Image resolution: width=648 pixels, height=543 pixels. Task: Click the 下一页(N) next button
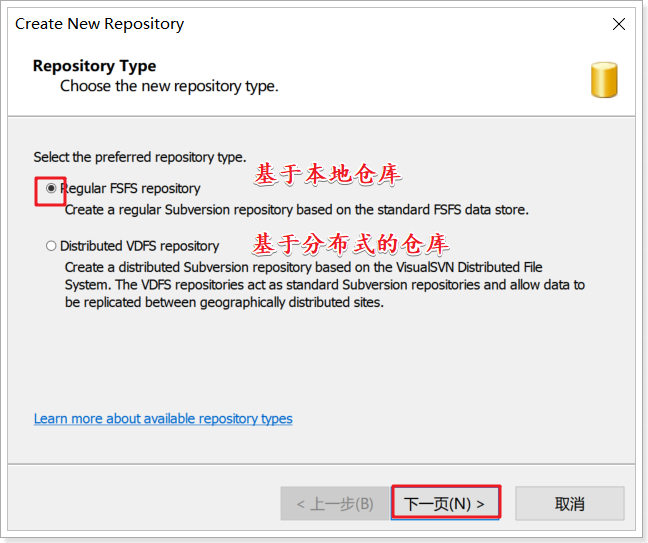(446, 503)
